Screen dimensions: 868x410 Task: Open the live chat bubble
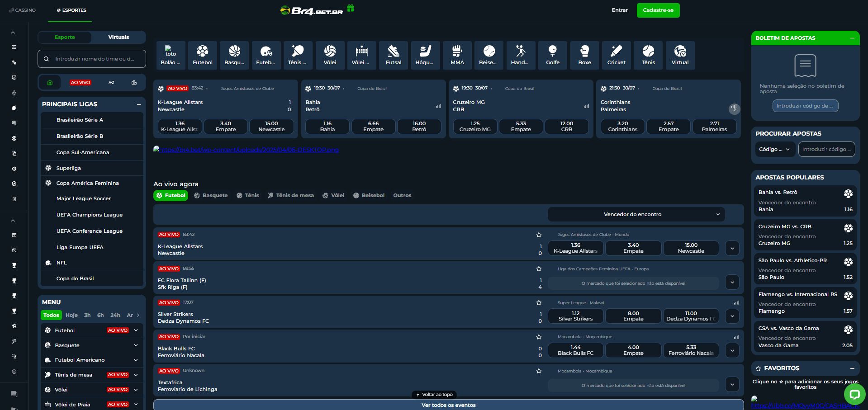point(854,394)
